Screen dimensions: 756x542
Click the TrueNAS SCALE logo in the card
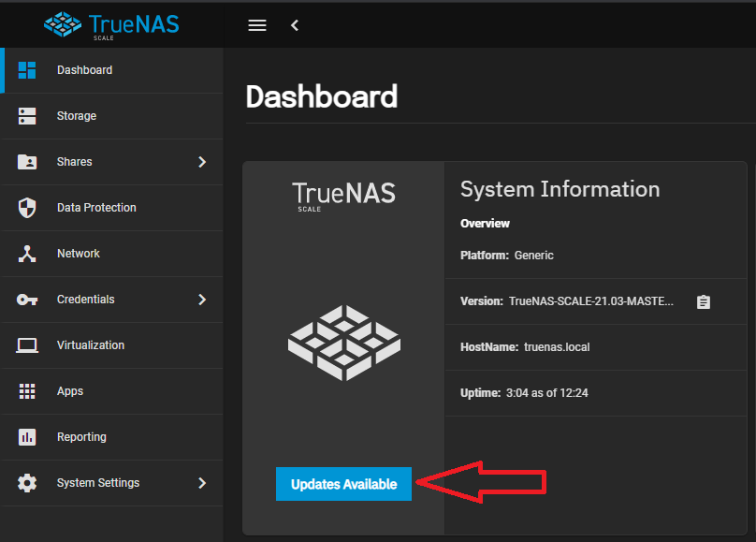click(343, 197)
